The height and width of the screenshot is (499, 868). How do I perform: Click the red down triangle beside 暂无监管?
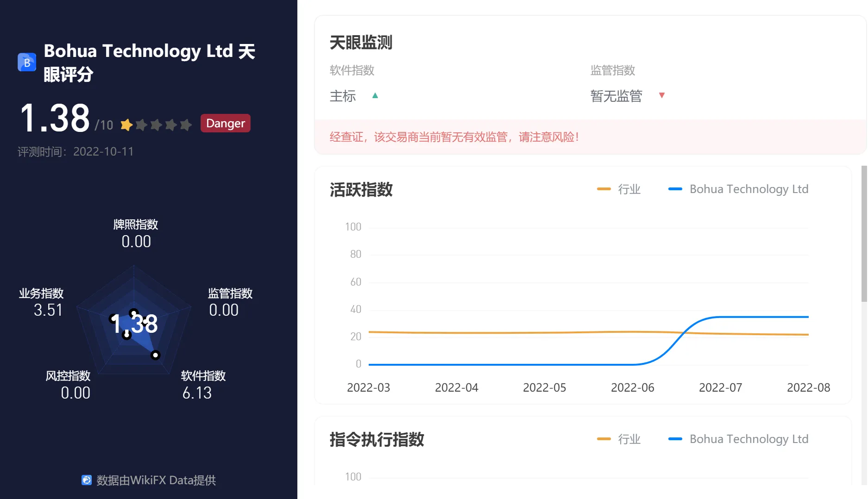(662, 95)
